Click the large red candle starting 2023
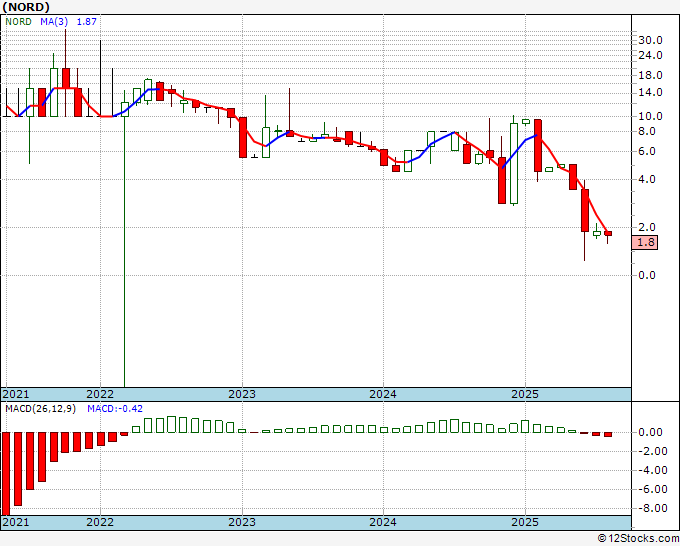The width and height of the screenshot is (680, 546). 243,137
